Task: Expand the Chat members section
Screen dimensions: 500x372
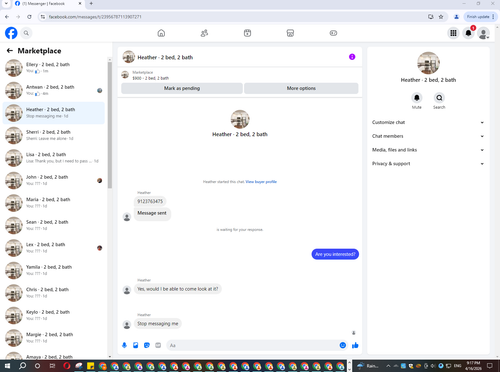Action: [428, 136]
